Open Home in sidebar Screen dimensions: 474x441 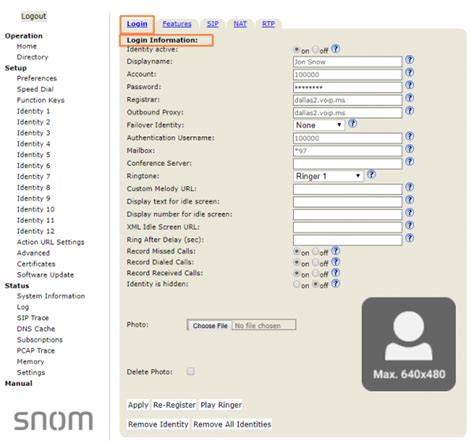coord(27,46)
